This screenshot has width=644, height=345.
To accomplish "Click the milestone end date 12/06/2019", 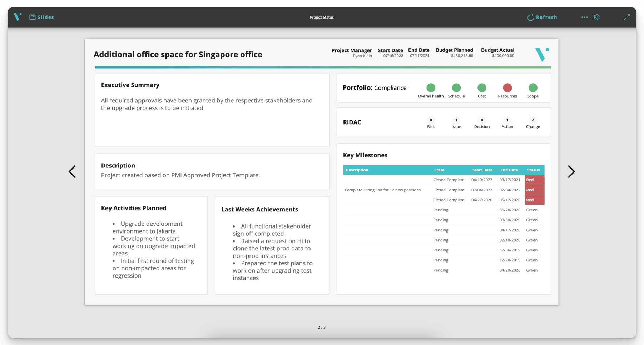I will tap(510, 250).
